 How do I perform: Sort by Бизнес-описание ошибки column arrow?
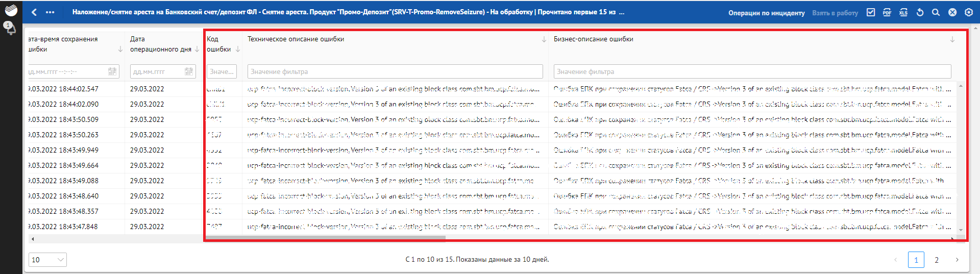952,39
